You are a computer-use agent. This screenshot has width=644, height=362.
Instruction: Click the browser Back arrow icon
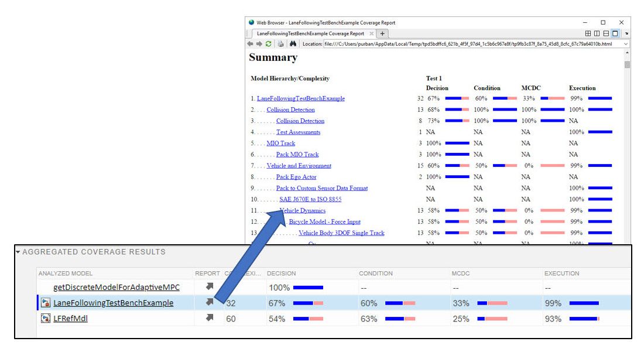251,44
